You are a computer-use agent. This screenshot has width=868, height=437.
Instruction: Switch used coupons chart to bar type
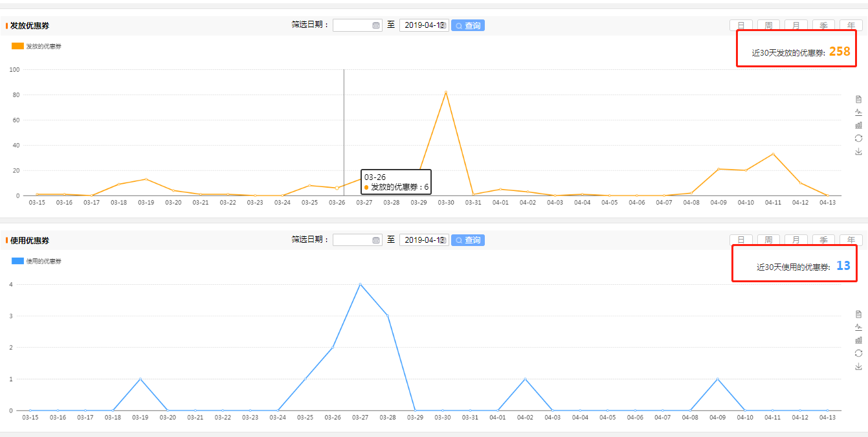pos(858,340)
